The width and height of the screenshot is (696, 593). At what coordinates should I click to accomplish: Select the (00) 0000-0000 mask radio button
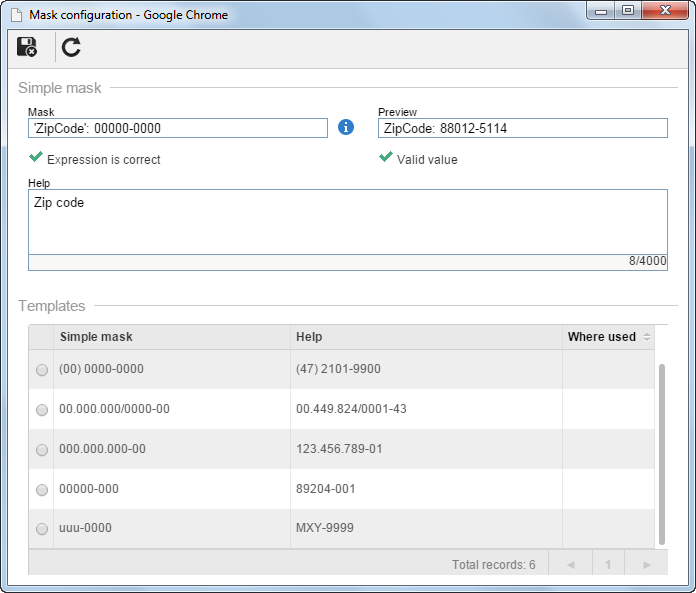pyautogui.click(x=42, y=370)
